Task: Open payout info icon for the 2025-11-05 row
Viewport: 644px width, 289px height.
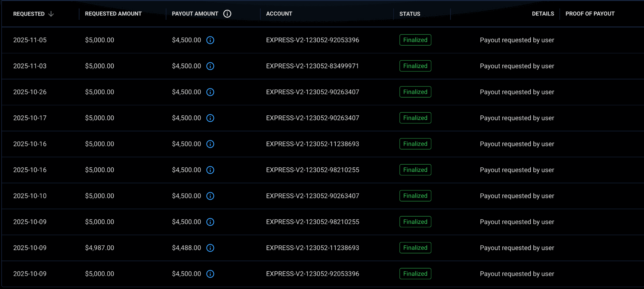Action: click(210, 40)
